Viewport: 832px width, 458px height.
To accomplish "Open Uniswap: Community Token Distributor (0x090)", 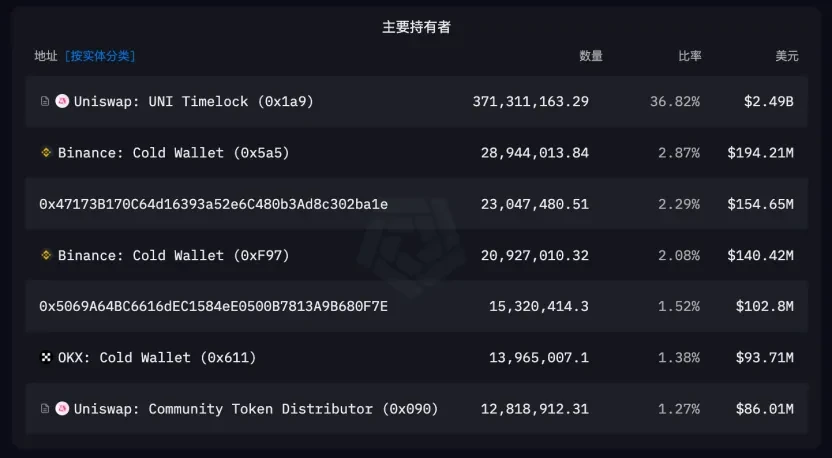I will click(255, 408).
